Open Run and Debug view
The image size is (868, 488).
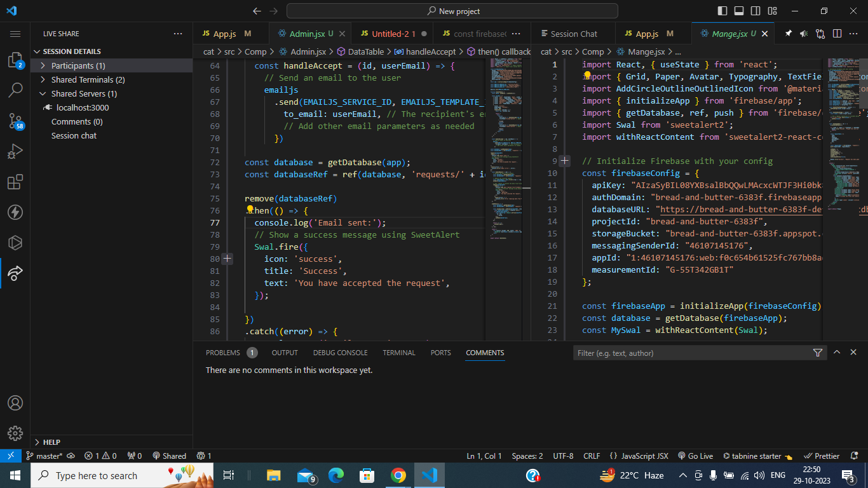[15, 151]
